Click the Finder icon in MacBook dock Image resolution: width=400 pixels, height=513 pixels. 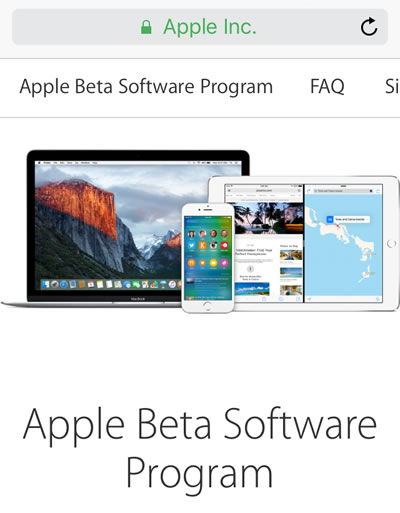(46, 284)
